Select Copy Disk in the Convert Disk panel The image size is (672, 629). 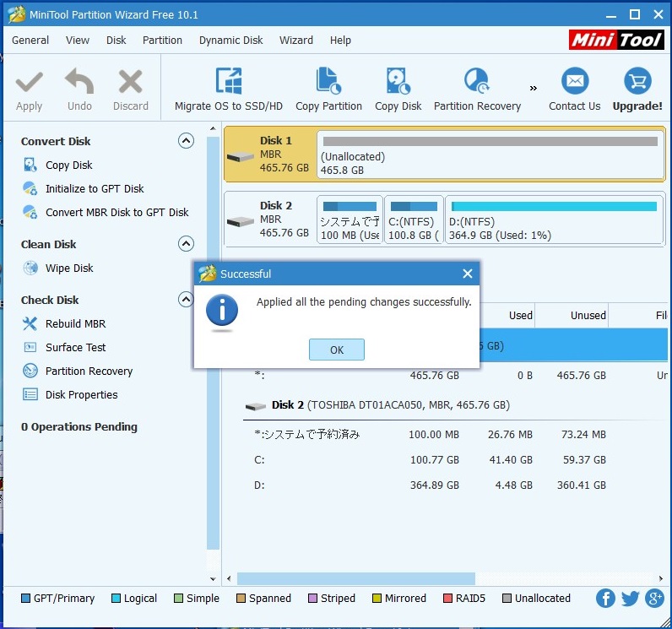68,165
